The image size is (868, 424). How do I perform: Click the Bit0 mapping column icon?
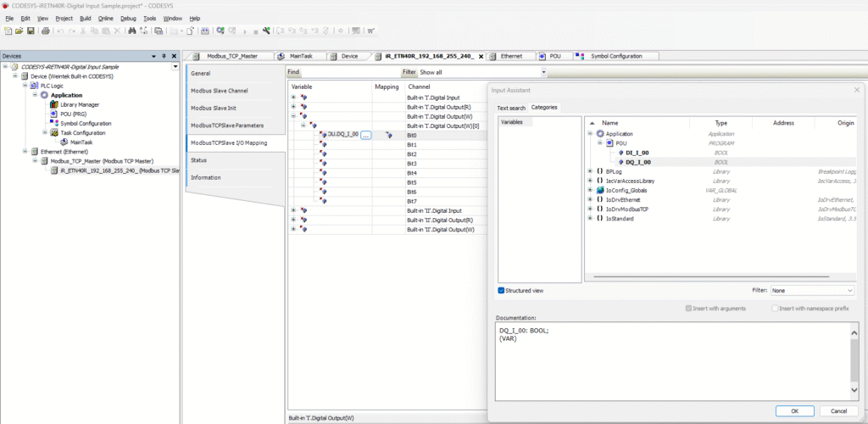[388, 135]
